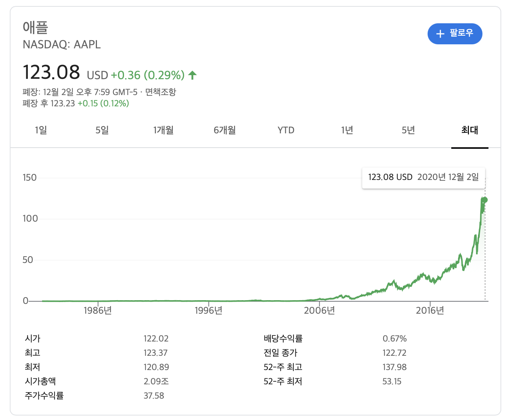Click the NASDAQ: AAPL ticker text

coord(62,44)
